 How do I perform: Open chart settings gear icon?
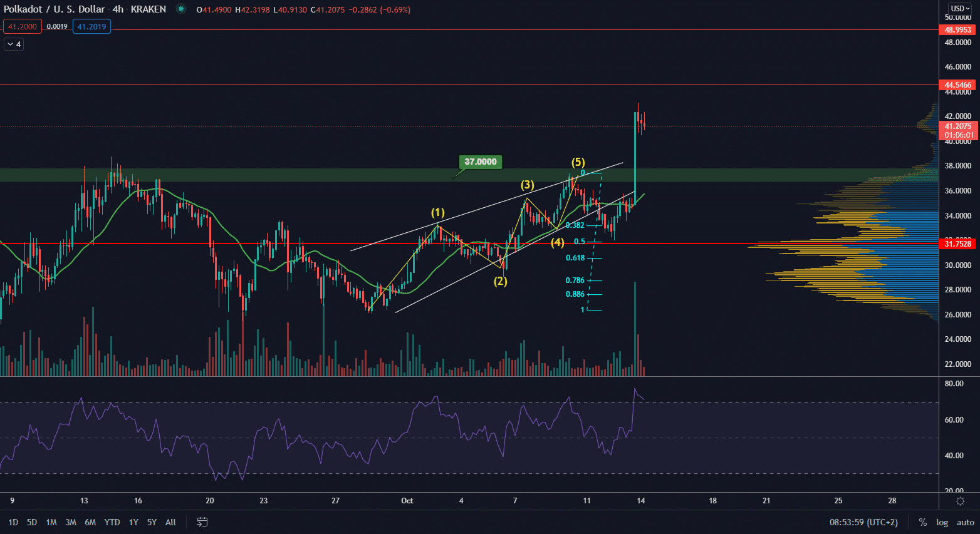coord(959,501)
